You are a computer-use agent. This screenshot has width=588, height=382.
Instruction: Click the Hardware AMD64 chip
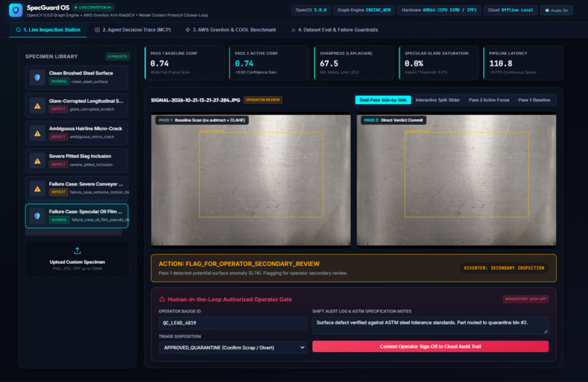pos(438,10)
